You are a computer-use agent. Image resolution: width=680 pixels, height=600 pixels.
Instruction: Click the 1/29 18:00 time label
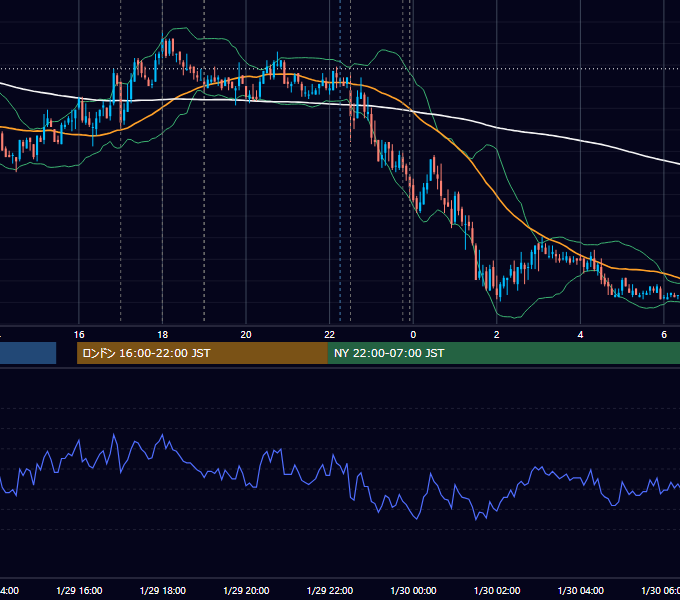[x=163, y=590]
